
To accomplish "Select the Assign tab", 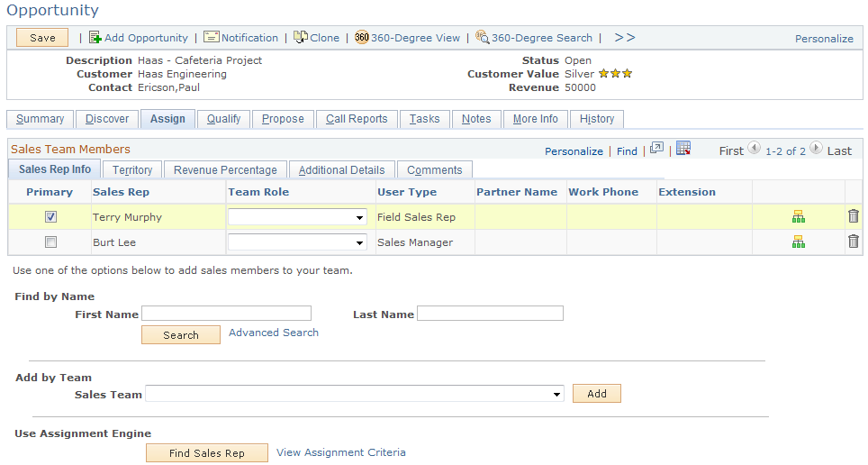I will point(167,119).
